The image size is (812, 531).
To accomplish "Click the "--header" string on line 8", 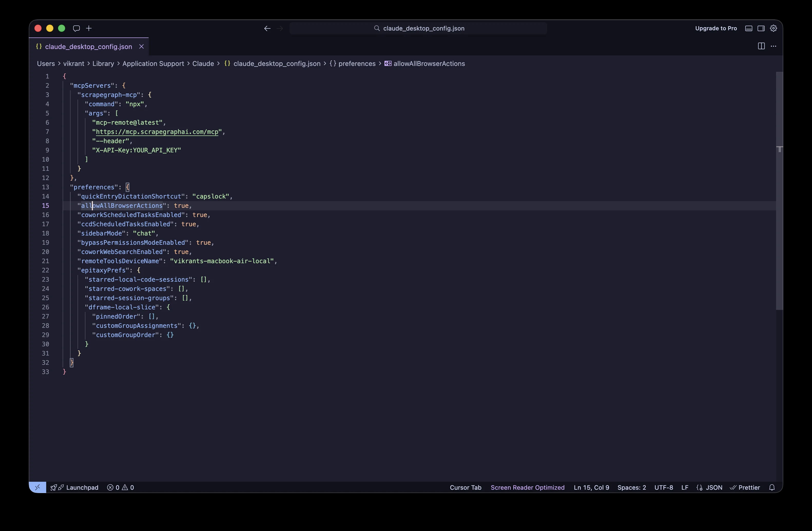I will click(111, 141).
